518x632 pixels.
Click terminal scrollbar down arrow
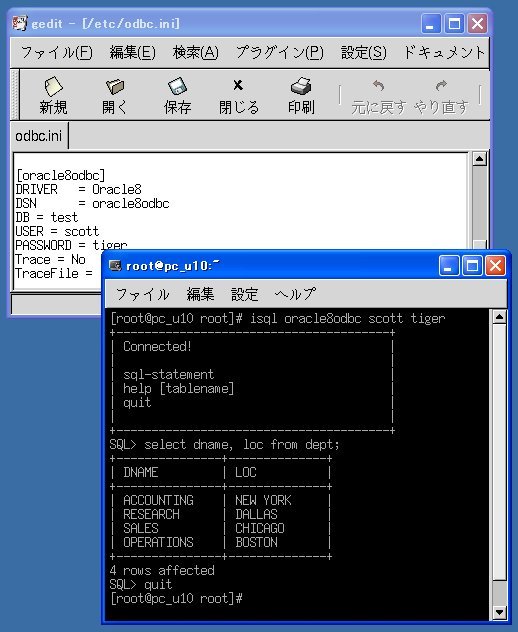click(x=499, y=613)
